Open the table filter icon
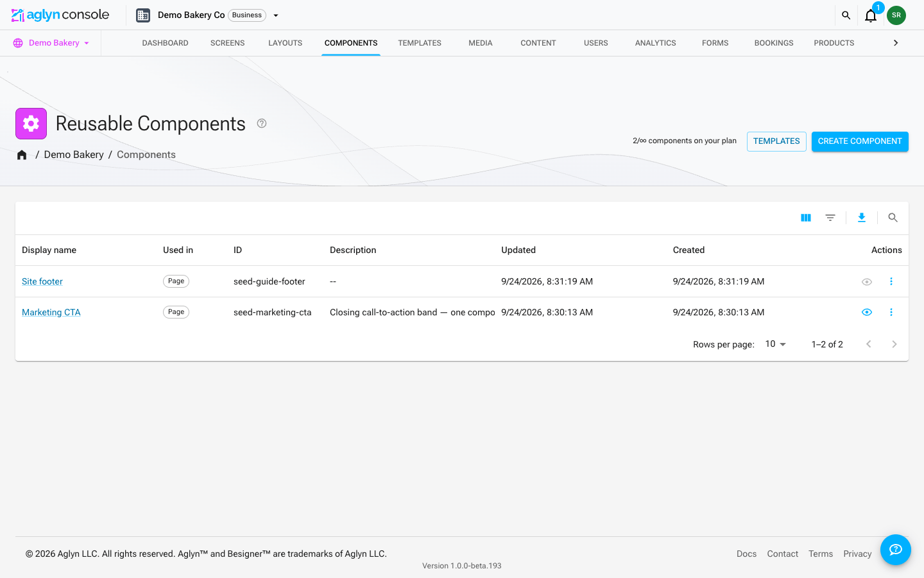924x578 pixels. (830, 218)
